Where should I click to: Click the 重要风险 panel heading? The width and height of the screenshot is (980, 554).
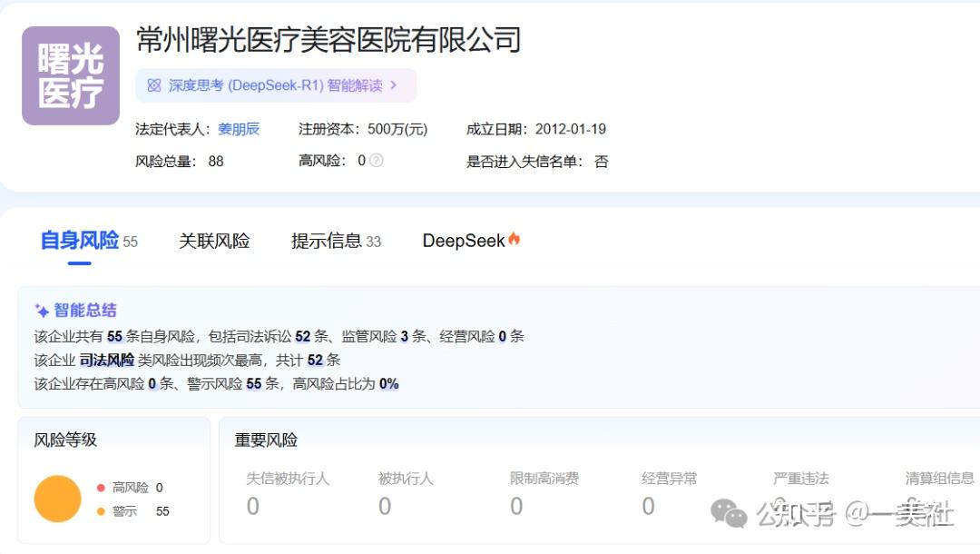pos(266,440)
